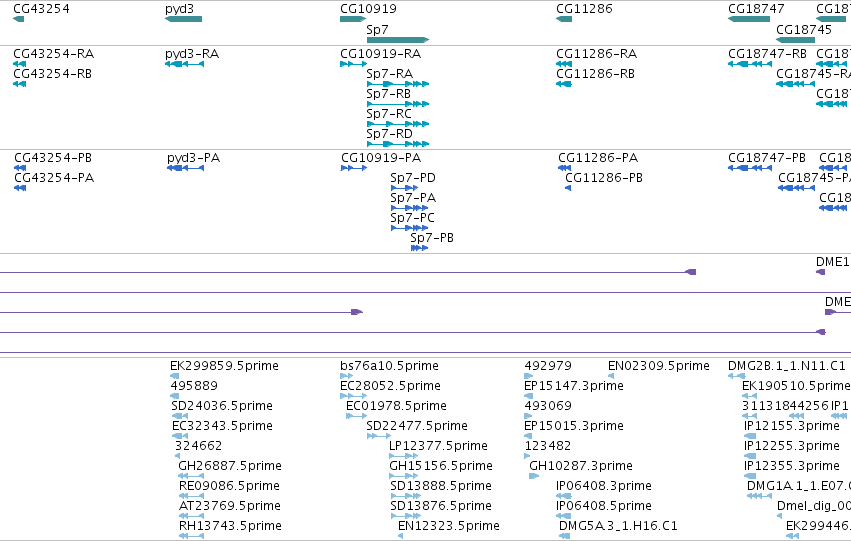Click the CG43254 gene label
Image resolution: width=851 pixels, height=541 pixels.
[41, 9]
